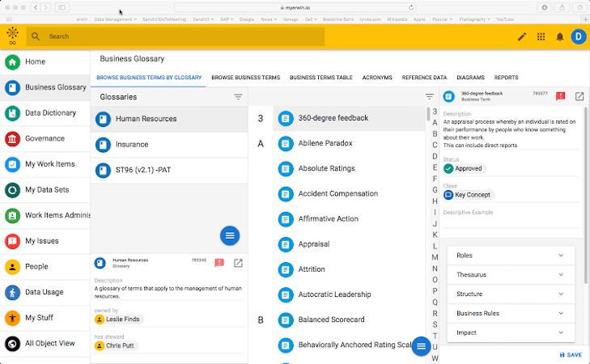
Task: Reload the page in Safari
Action: click(x=411, y=7)
